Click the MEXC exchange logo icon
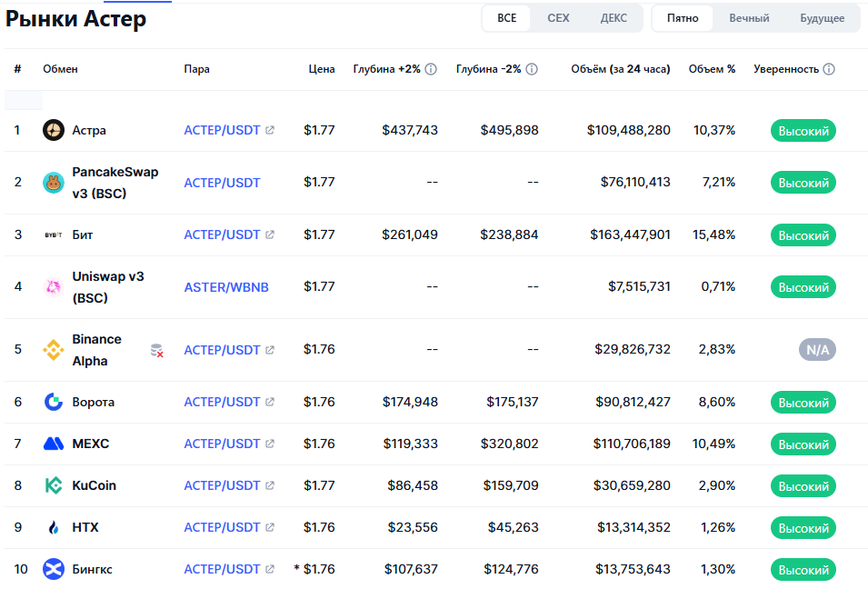 [54, 444]
